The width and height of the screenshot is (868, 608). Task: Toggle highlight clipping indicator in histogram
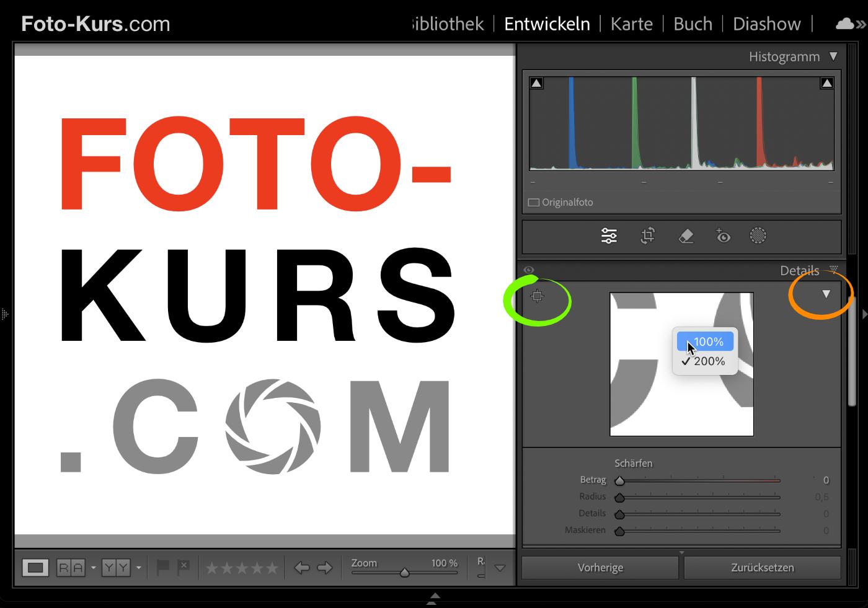point(826,83)
